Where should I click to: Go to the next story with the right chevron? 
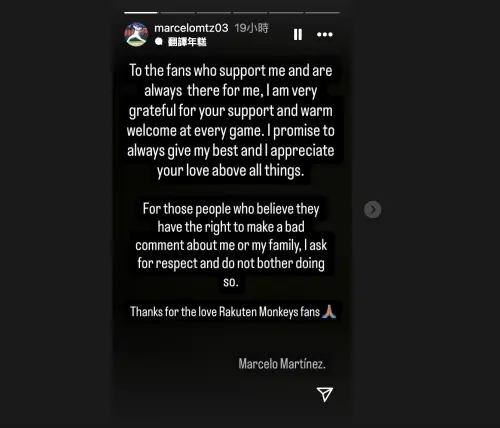[373, 209]
